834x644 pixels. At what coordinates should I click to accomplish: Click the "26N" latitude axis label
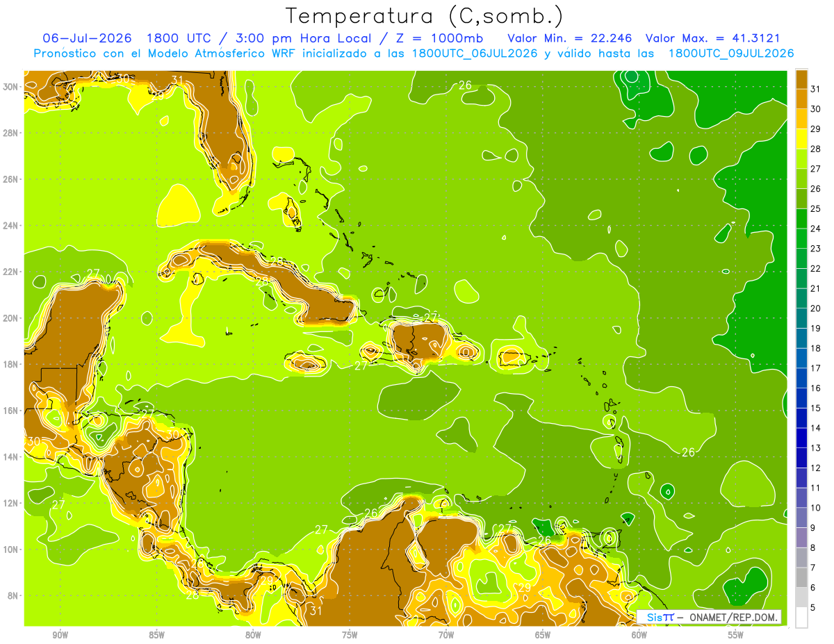coord(12,179)
